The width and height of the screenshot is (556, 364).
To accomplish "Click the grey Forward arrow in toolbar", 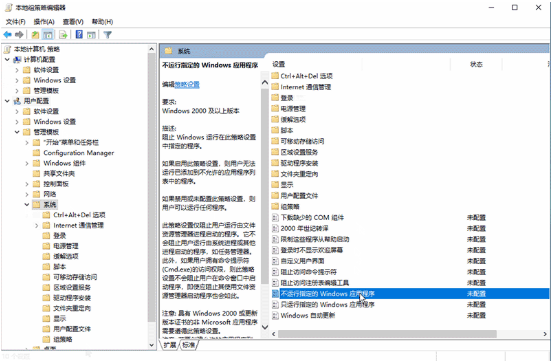I will pyautogui.click(x=19, y=34).
